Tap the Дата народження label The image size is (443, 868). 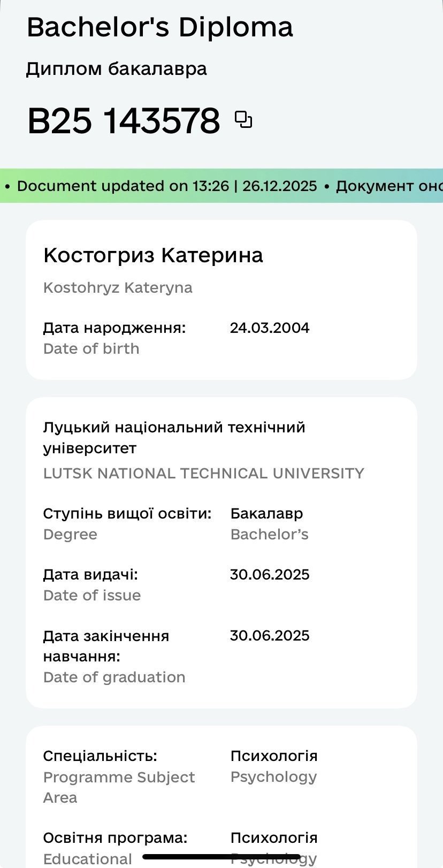(x=114, y=328)
